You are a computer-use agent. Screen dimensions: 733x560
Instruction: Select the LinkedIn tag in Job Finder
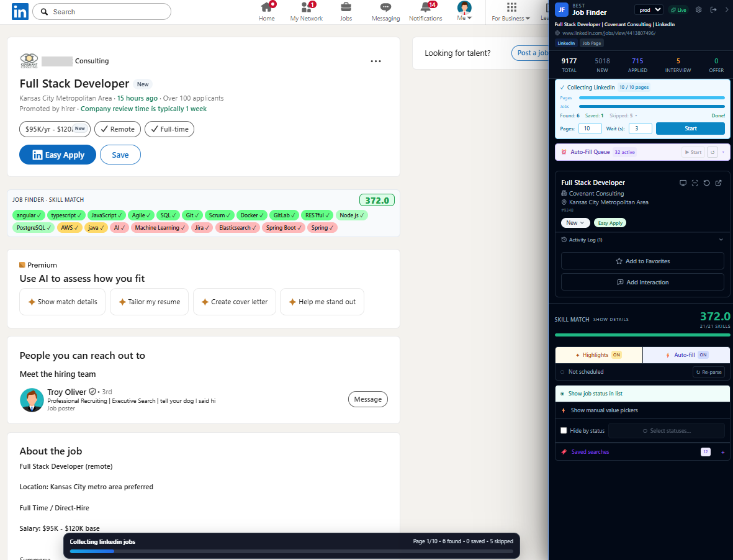[x=566, y=43]
